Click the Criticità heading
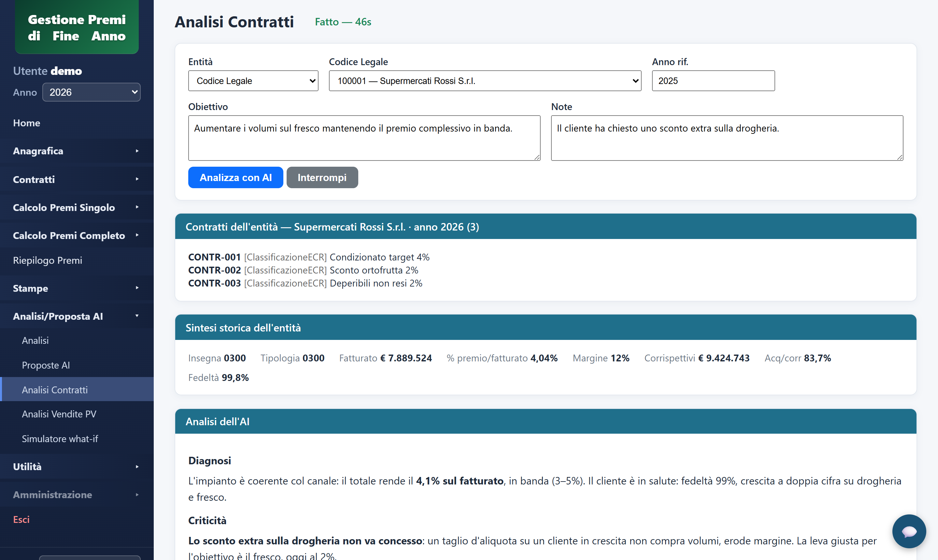Screen dimensions: 938x560 (207, 520)
